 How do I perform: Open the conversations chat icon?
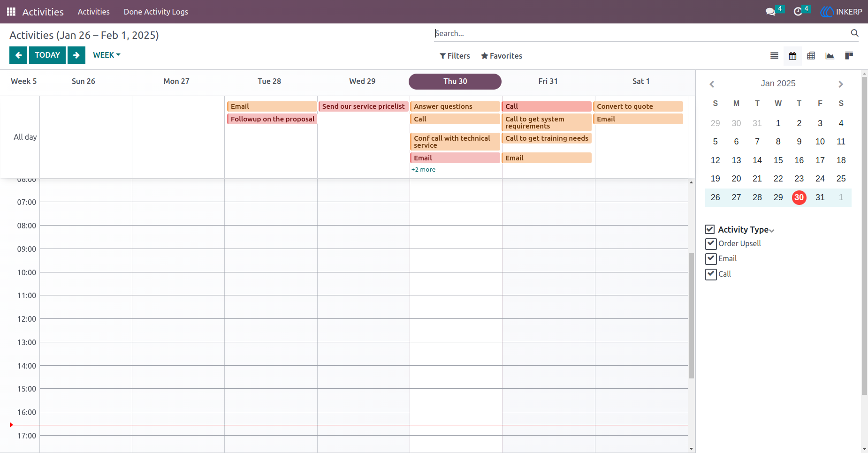[x=770, y=12]
